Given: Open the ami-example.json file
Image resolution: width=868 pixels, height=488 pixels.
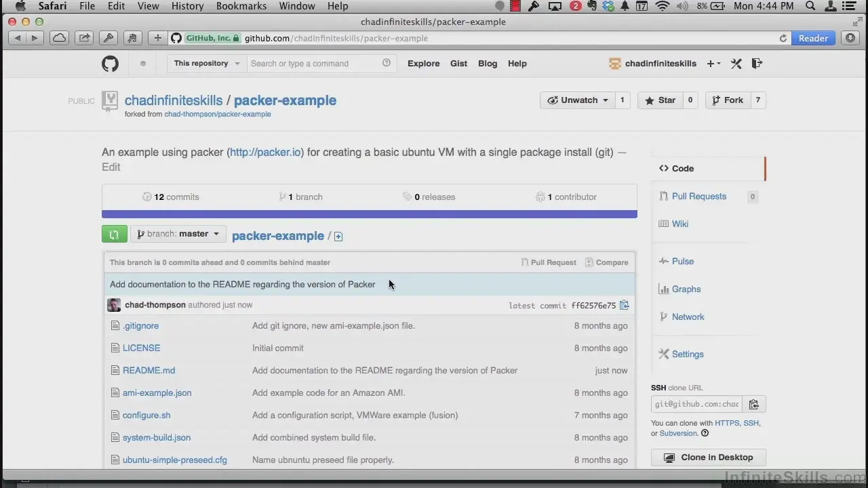Looking at the screenshot, I should pos(157,393).
